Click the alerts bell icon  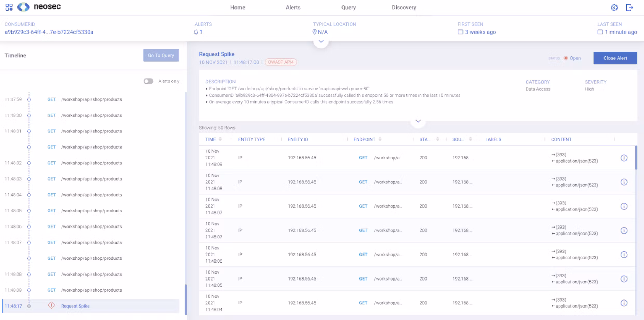click(196, 32)
